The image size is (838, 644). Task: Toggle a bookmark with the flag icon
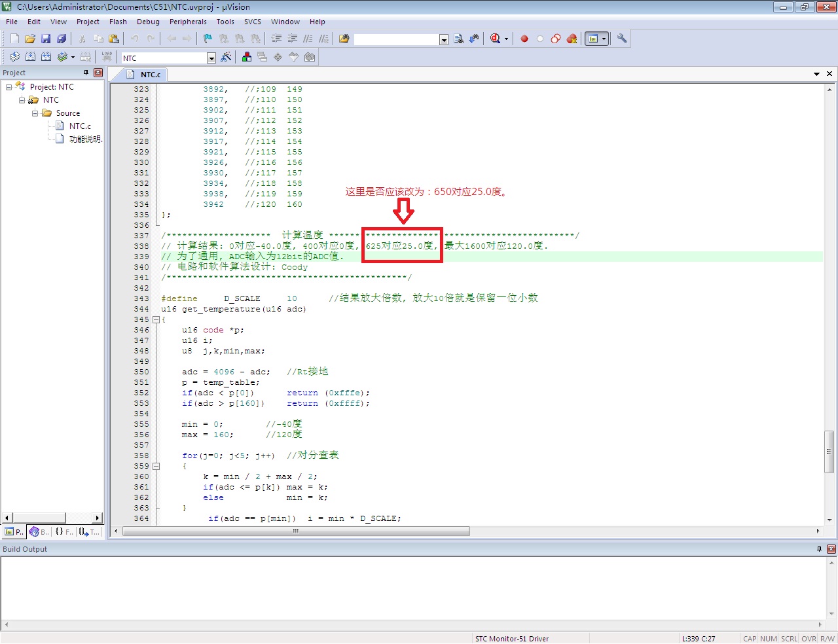tap(208, 39)
